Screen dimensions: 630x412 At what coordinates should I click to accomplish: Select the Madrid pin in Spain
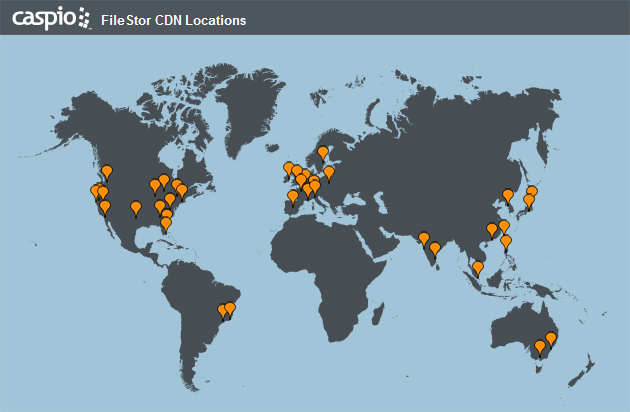[292, 197]
